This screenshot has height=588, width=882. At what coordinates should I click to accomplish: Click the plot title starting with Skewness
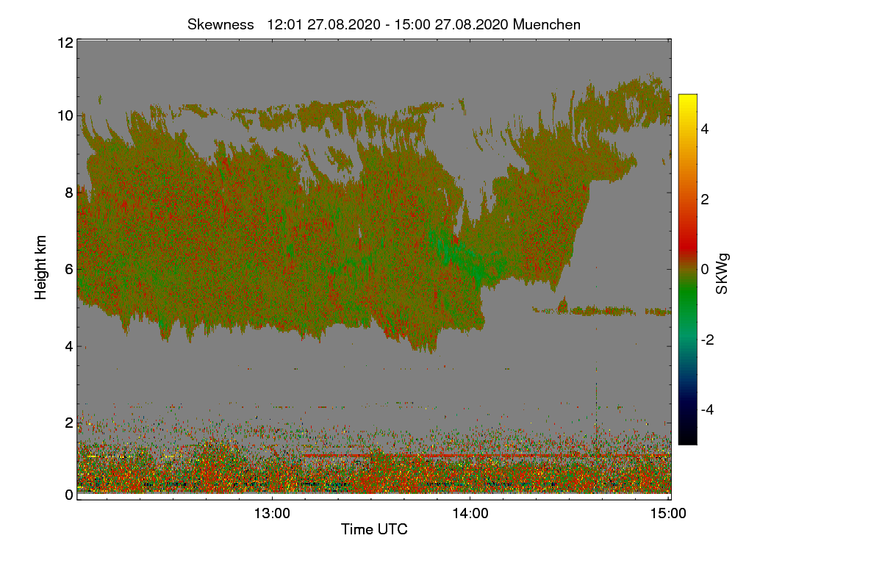click(x=384, y=24)
